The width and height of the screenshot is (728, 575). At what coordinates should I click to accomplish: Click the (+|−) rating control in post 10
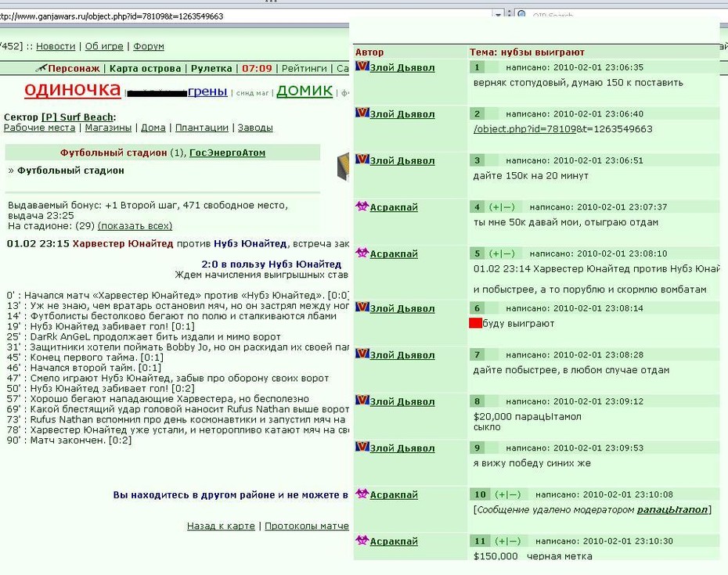(x=507, y=494)
